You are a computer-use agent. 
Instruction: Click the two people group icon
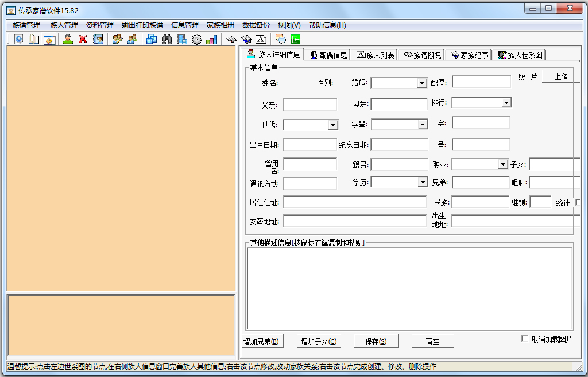[133, 39]
